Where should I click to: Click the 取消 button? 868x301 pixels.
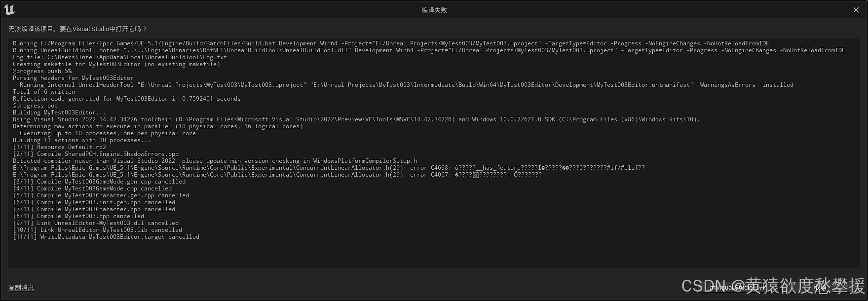tap(820, 287)
